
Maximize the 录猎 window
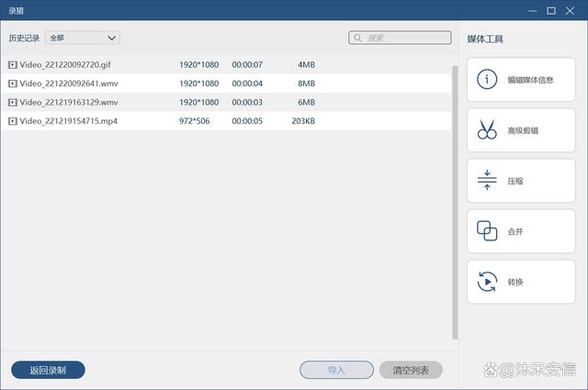551,11
